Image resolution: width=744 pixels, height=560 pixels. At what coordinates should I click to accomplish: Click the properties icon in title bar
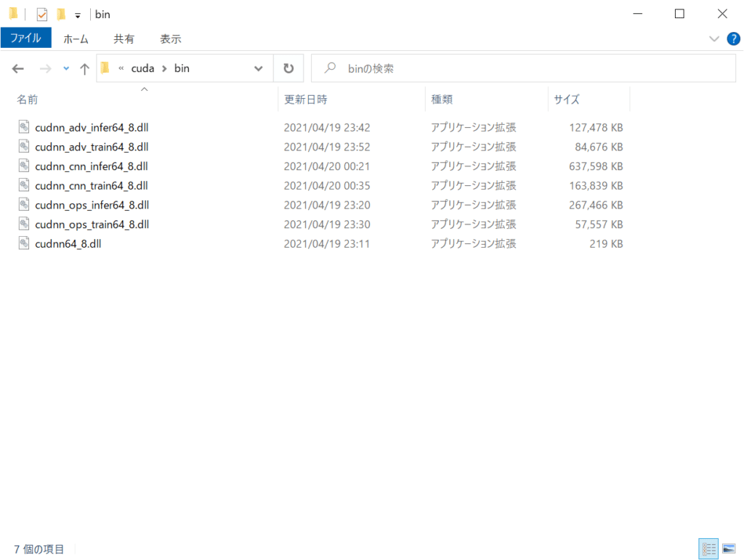click(42, 15)
